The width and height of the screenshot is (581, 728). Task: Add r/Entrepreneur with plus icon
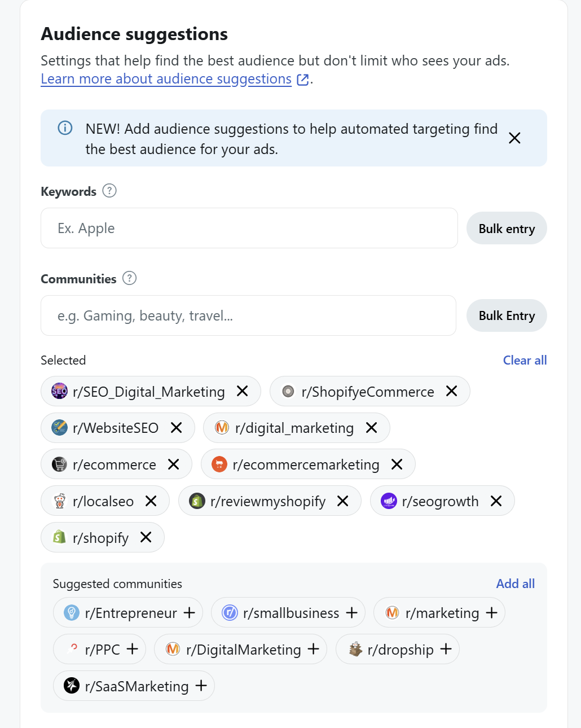[x=190, y=612]
